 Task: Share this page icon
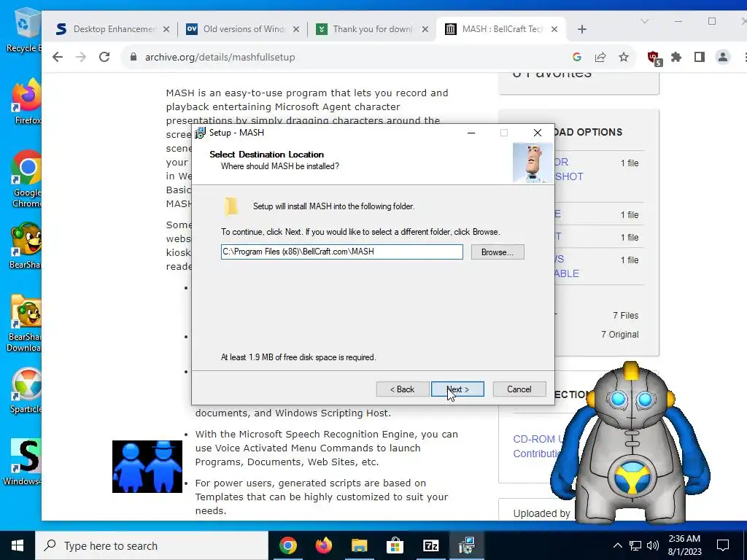(x=600, y=57)
